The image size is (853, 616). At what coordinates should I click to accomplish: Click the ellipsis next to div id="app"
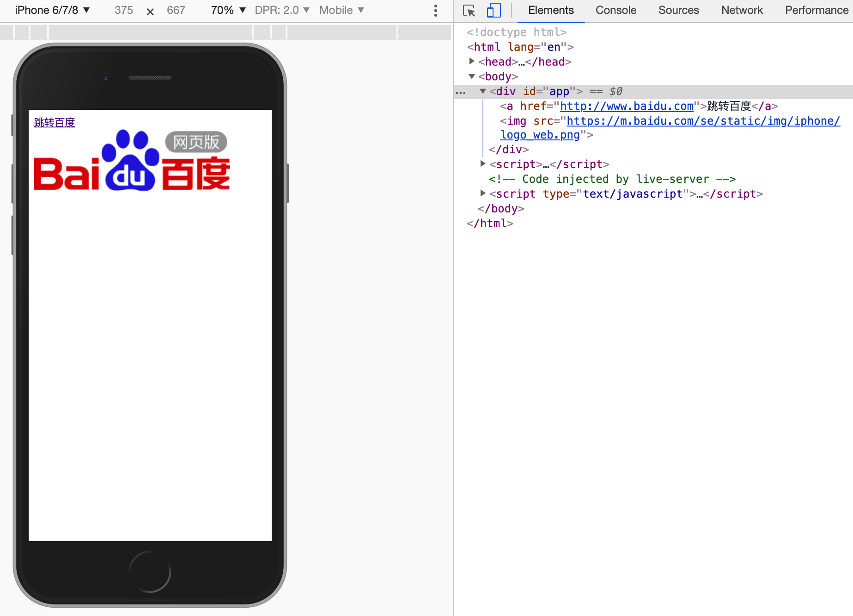click(461, 92)
